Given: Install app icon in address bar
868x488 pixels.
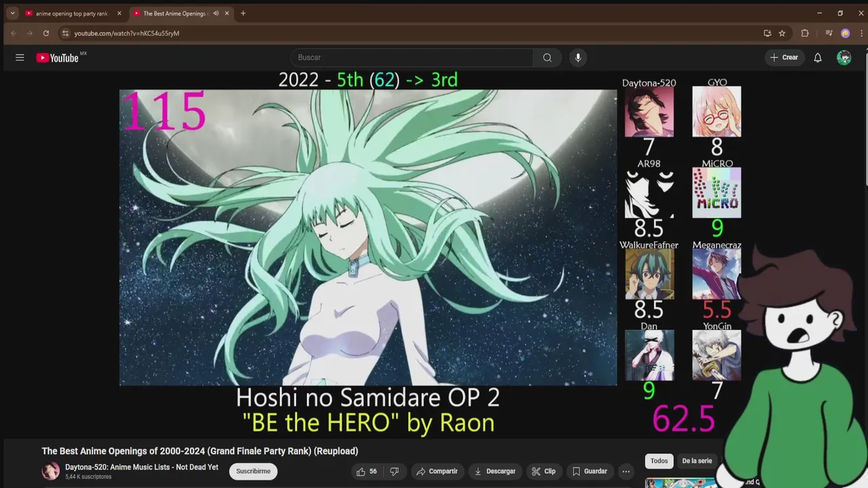Looking at the screenshot, I should pyautogui.click(x=767, y=33).
